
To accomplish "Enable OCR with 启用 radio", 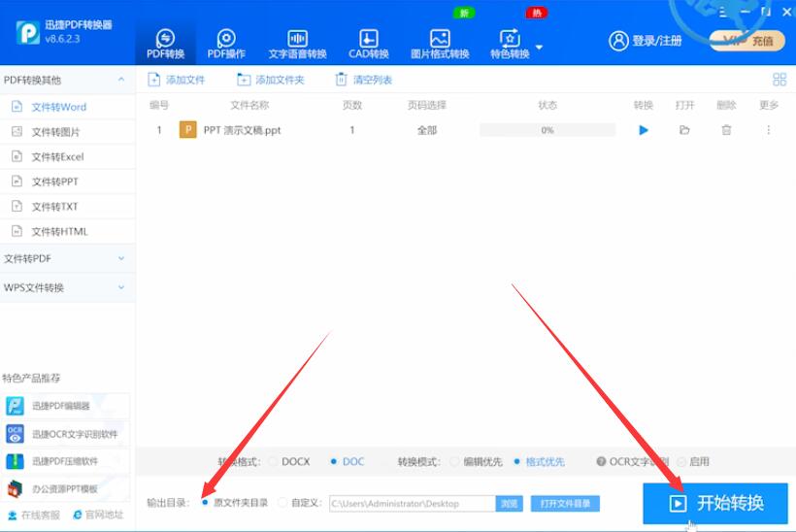I will point(681,461).
